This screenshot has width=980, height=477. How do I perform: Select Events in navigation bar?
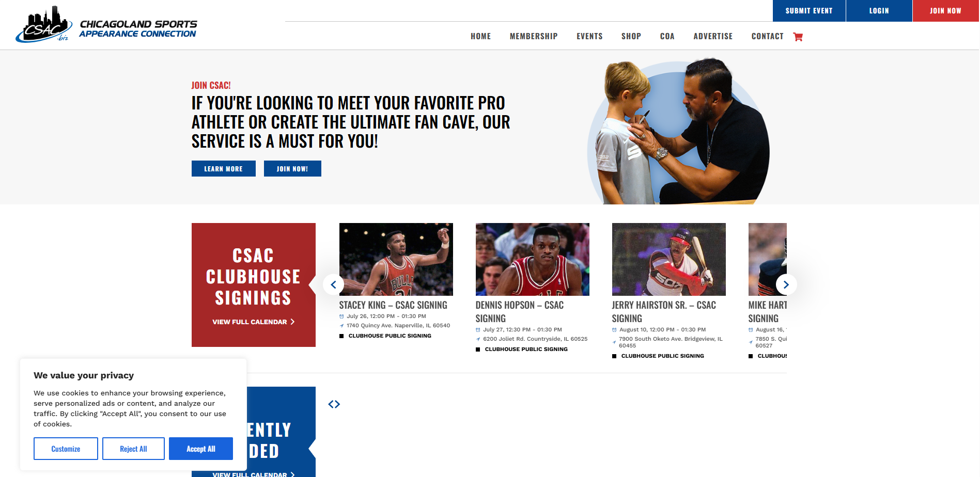(589, 36)
